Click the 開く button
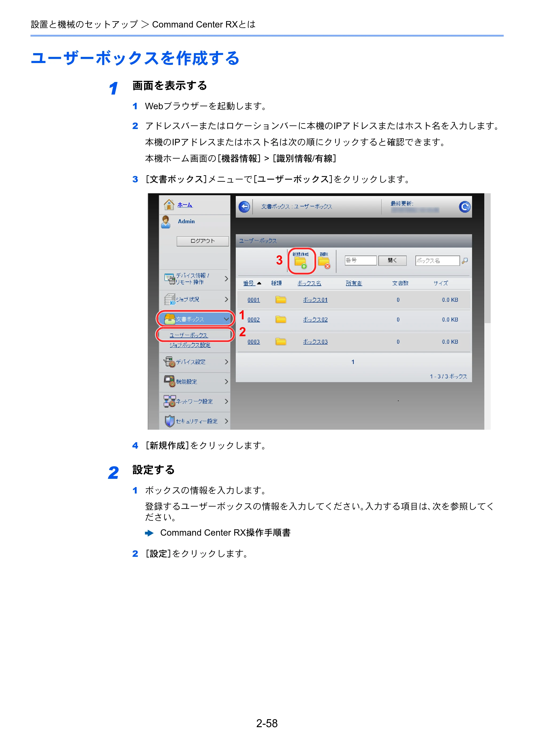 click(x=392, y=260)
